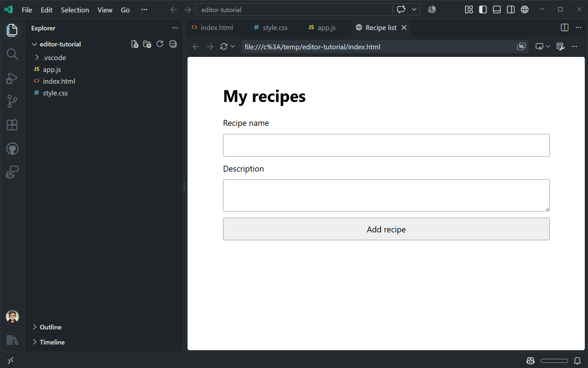588x368 pixels.
Task: Click the Description text area
Action: click(x=386, y=195)
